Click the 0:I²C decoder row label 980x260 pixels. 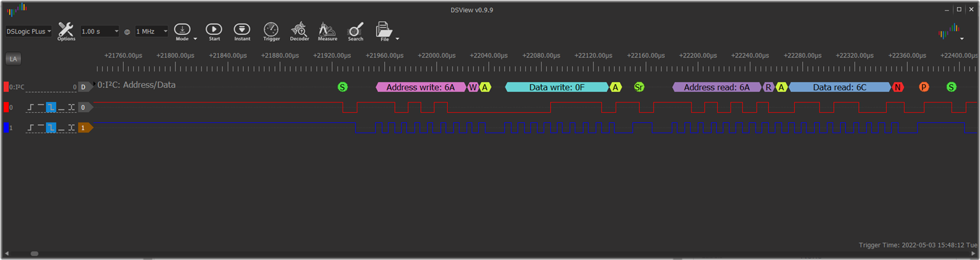coord(17,87)
